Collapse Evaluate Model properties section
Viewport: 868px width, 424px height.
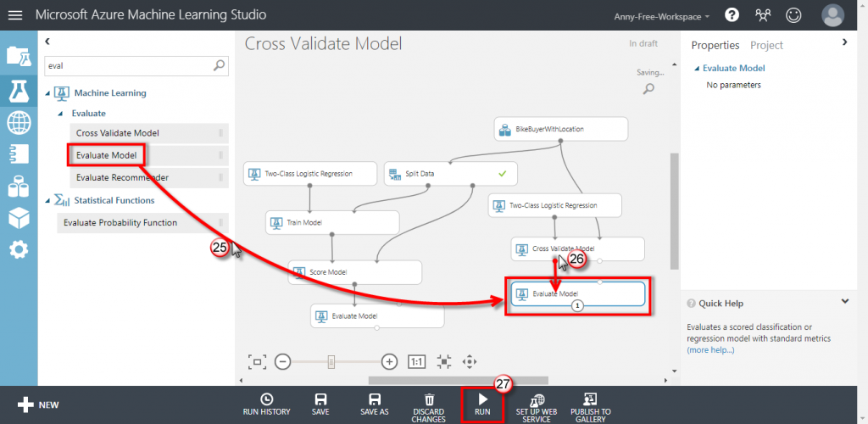696,69
